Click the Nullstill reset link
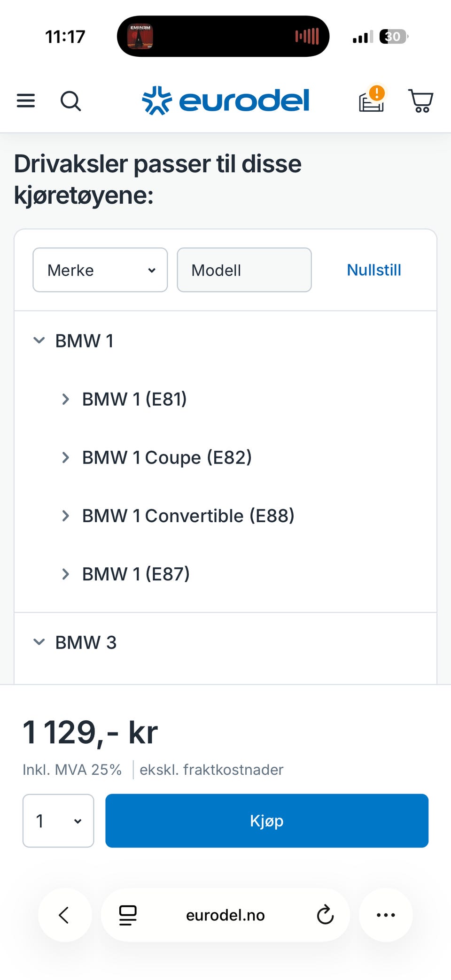451x980 pixels. click(374, 270)
